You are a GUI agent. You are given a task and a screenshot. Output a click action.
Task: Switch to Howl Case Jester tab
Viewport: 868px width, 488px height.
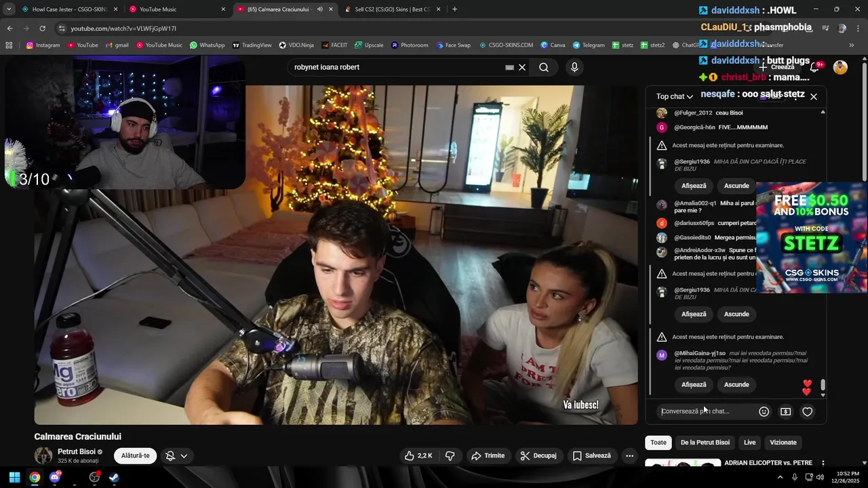pos(68,9)
